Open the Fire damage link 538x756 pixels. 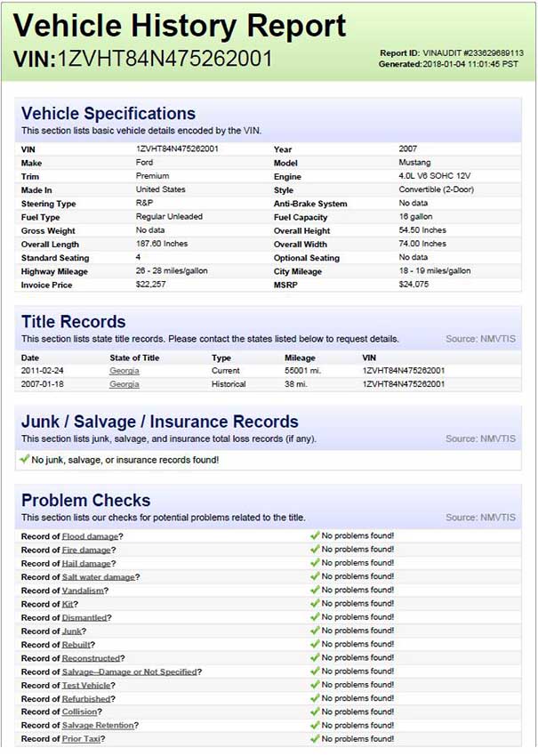pos(86,550)
